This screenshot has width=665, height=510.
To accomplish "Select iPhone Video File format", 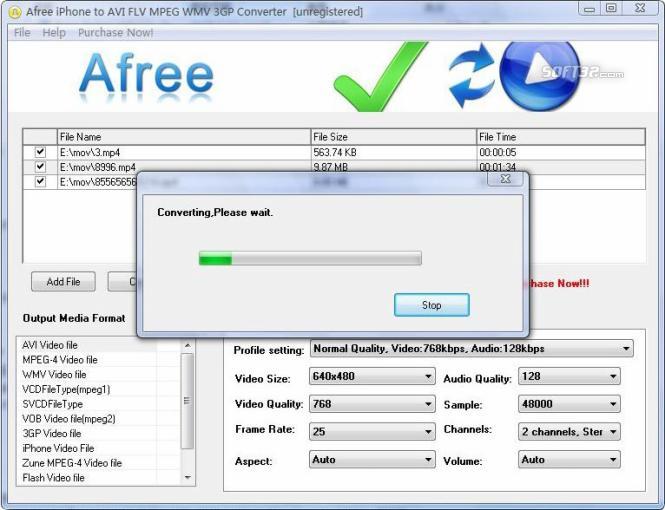I will (58, 448).
